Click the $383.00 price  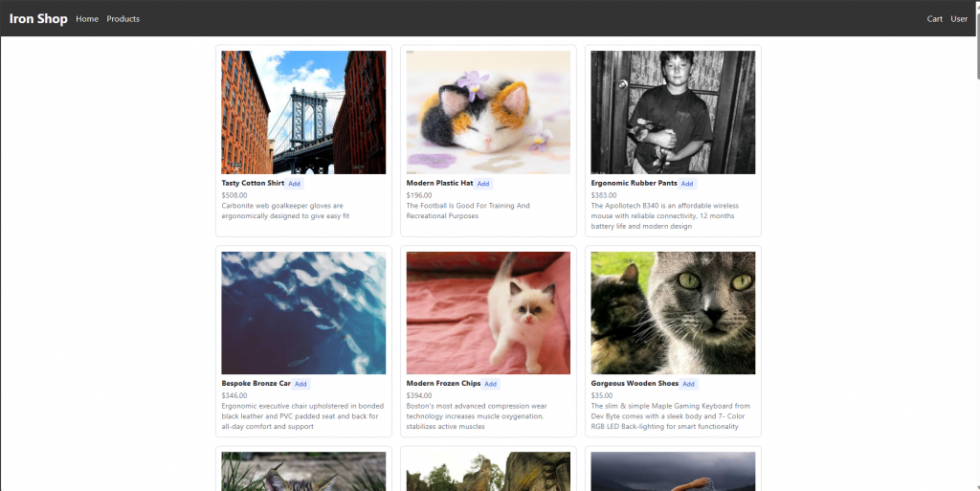click(x=604, y=195)
